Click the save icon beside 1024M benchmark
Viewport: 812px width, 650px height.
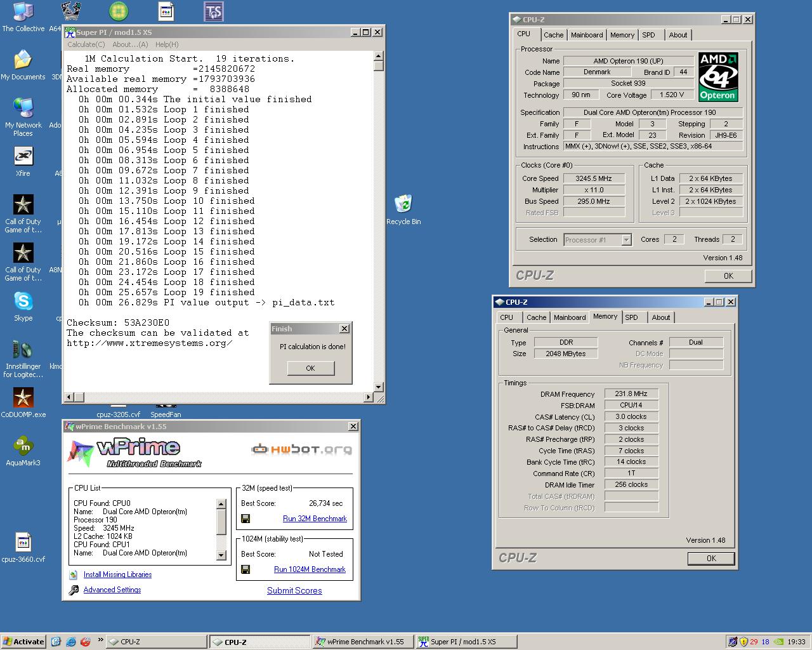point(246,569)
